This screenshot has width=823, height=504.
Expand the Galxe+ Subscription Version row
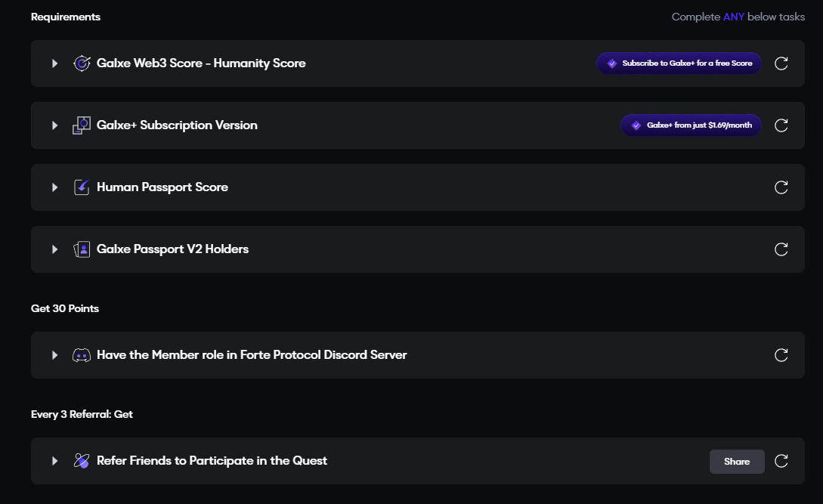(x=54, y=125)
